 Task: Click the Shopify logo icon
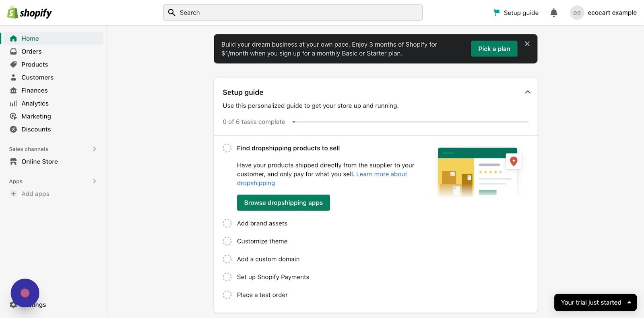[13, 13]
